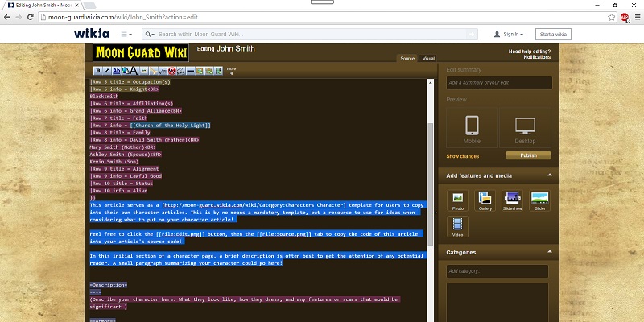Open Chrome menu button
Screen dimensions: 644x322
pyautogui.click(x=638, y=17)
